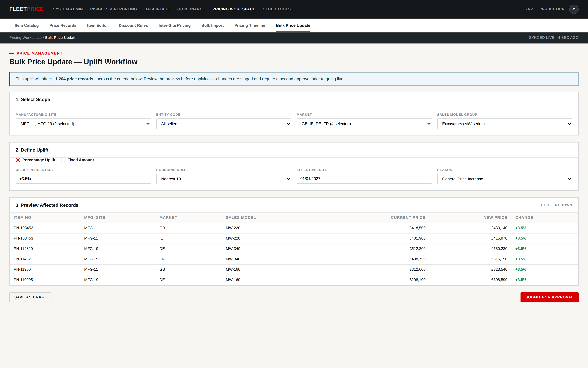The width and height of the screenshot is (588, 368).
Task: Select Pricing Workspace in top navigation
Action: click(x=234, y=9)
